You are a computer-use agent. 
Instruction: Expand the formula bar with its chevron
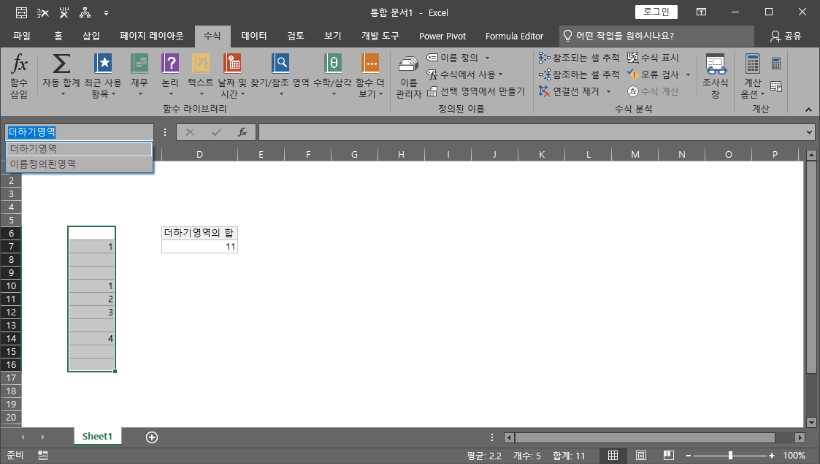[809, 132]
